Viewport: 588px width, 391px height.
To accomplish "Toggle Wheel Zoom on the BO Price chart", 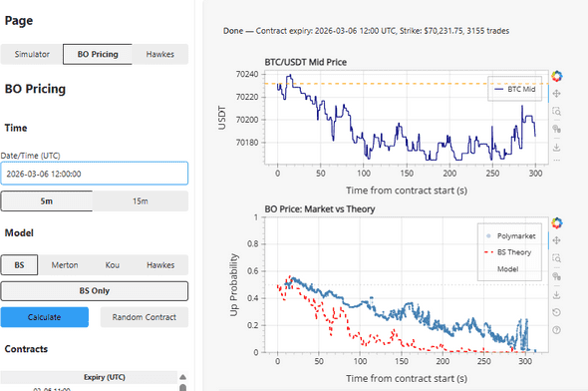I will [x=556, y=276].
